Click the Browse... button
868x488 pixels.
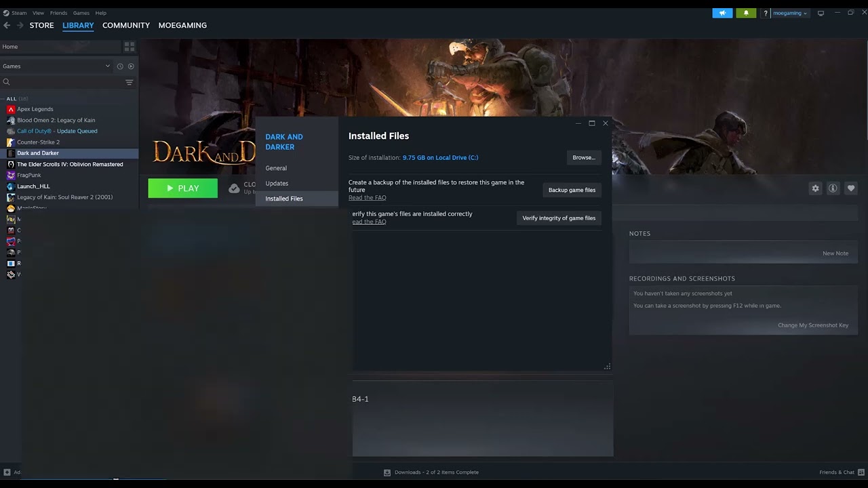coord(584,157)
